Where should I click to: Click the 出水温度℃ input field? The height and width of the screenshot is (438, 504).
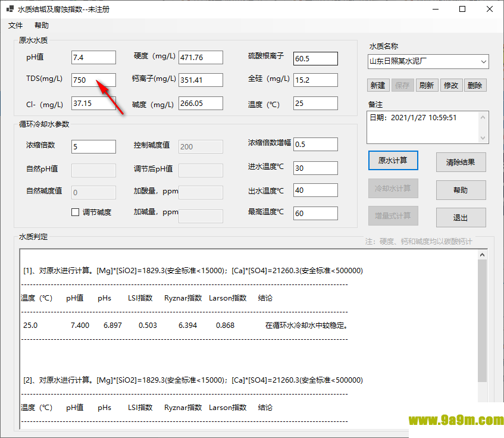(315, 190)
